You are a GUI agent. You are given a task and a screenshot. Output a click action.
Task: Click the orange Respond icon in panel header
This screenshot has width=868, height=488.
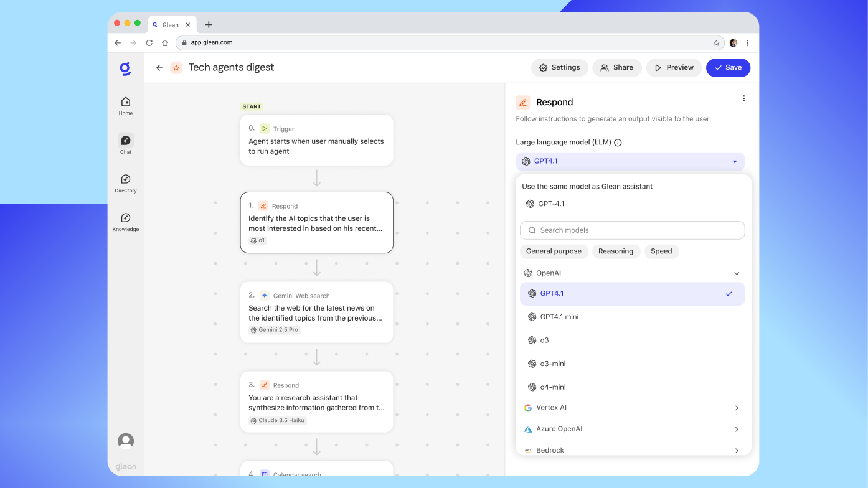(523, 102)
